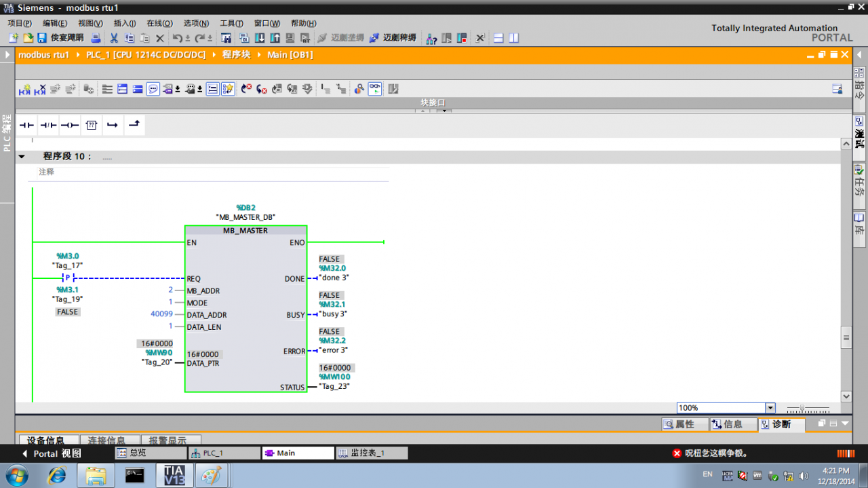Close the branch in the ladder network
This screenshot has width=868, height=488.
[134, 125]
